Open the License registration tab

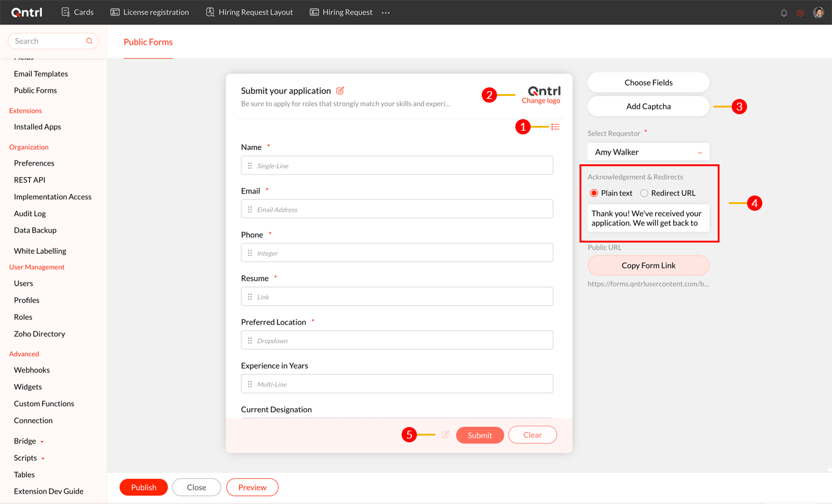(150, 12)
